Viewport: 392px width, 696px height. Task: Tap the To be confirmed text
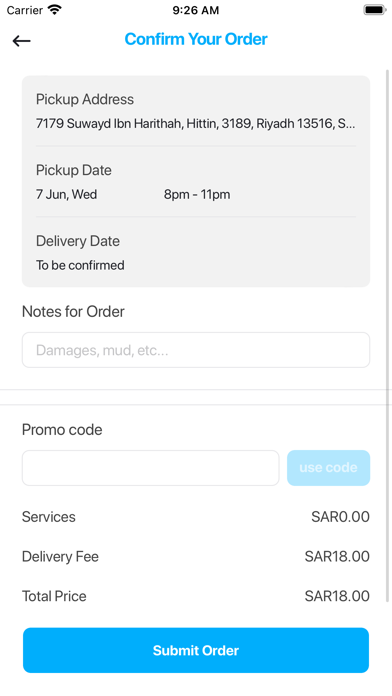click(x=80, y=265)
